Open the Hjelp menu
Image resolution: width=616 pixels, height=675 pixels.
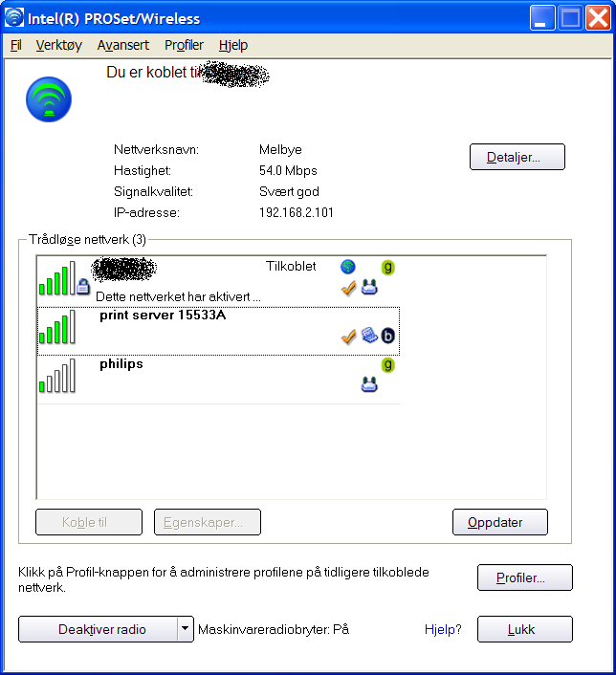tap(233, 45)
